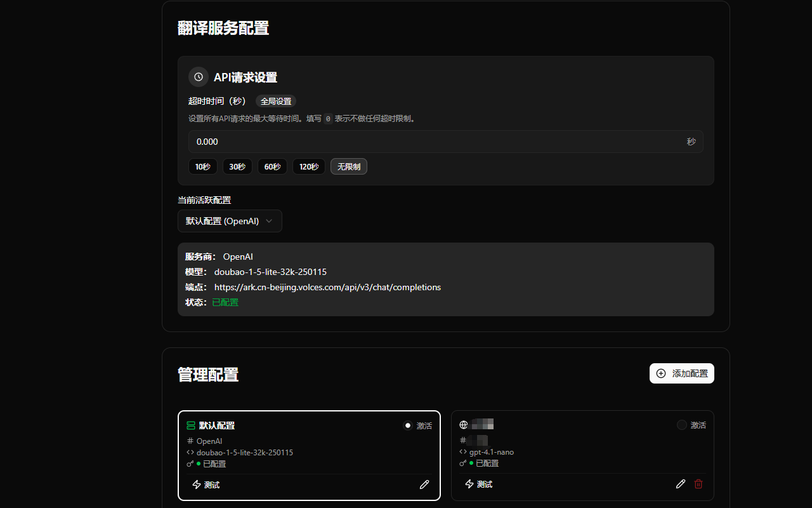The height and width of the screenshot is (508, 812).
Task: Click the 全局设置 badge next to 超时时间
Action: point(275,101)
